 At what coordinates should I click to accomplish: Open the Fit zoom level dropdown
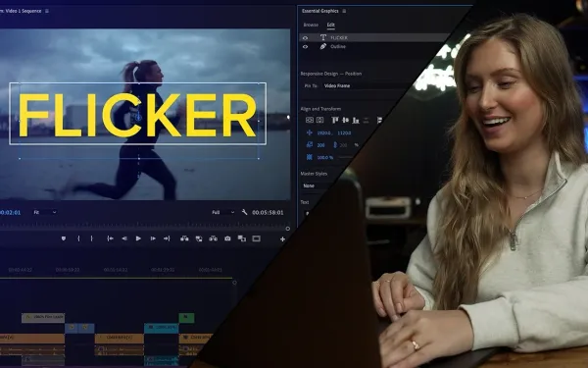tap(45, 212)
